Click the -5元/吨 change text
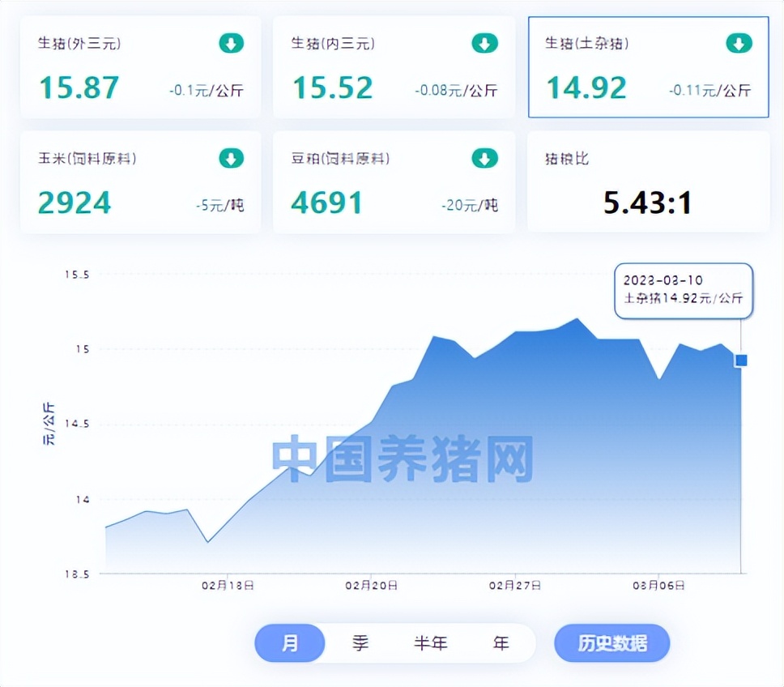The image size is (784, 687). click(220, 206)
